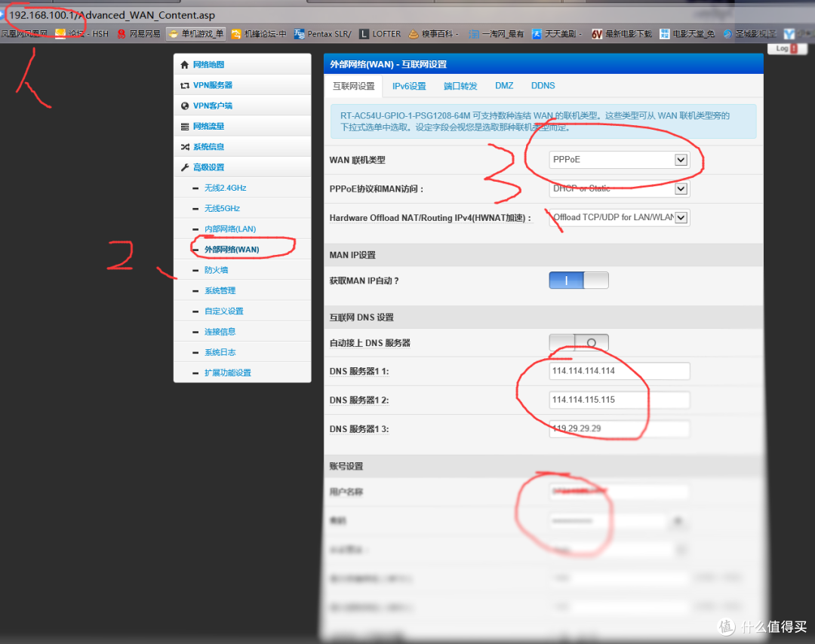Open 外部网络(WAN) settings
Viewport: 815px width, 644px height.
tap(232, 250)
